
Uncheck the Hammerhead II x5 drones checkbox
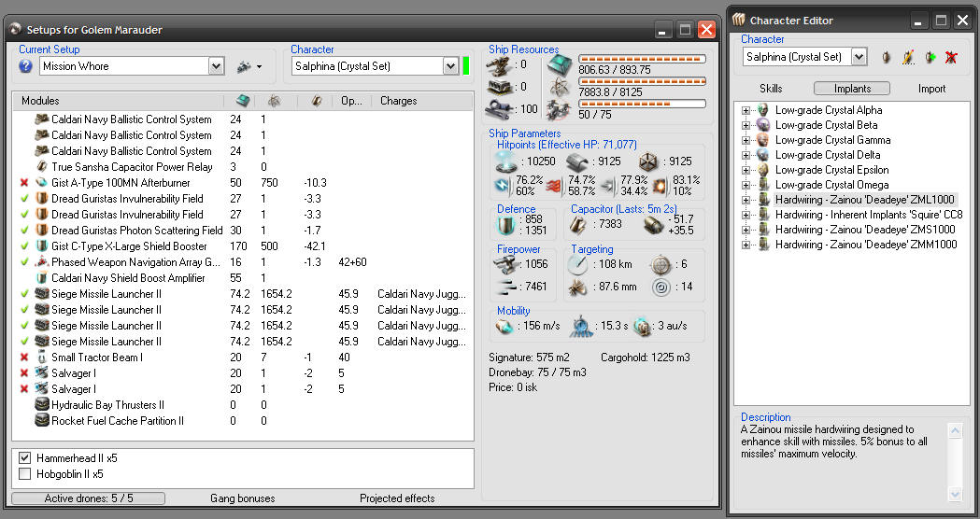24,459
